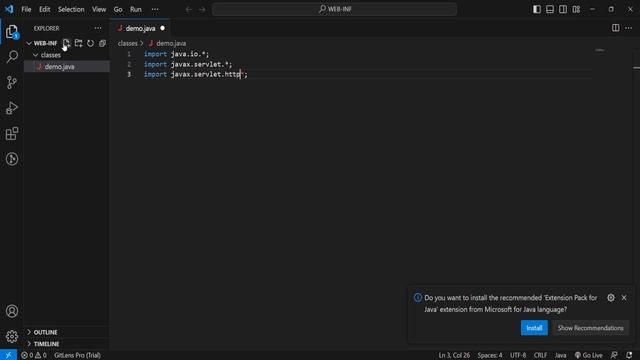Change indentation via Spaces: 4
640x360 pixels.
(x=490, y=355)
